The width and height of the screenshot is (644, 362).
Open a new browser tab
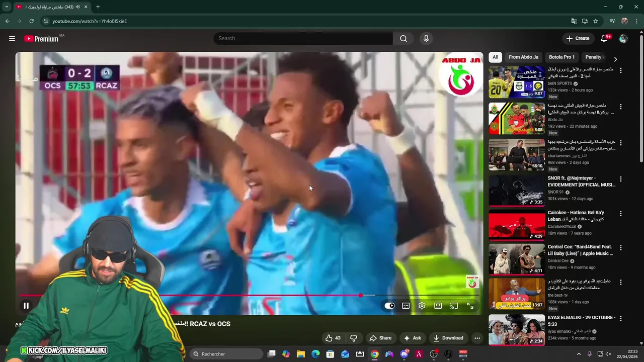pos(98,7)
